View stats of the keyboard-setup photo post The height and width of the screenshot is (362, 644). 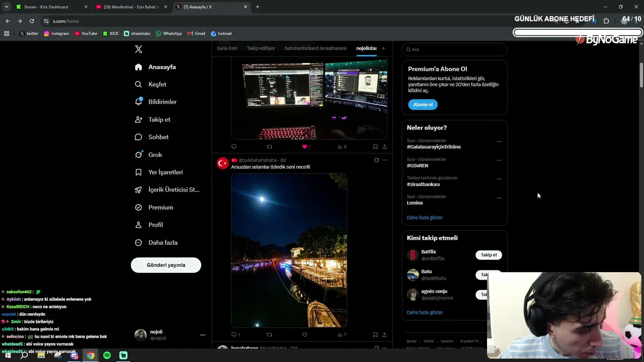342,147
